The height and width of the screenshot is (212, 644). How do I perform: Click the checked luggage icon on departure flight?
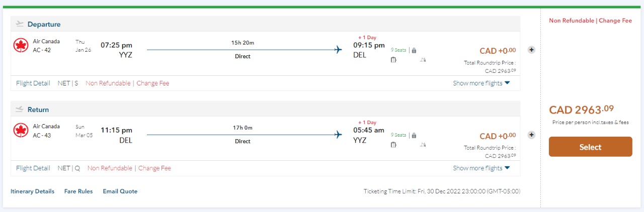pos(393,60)
